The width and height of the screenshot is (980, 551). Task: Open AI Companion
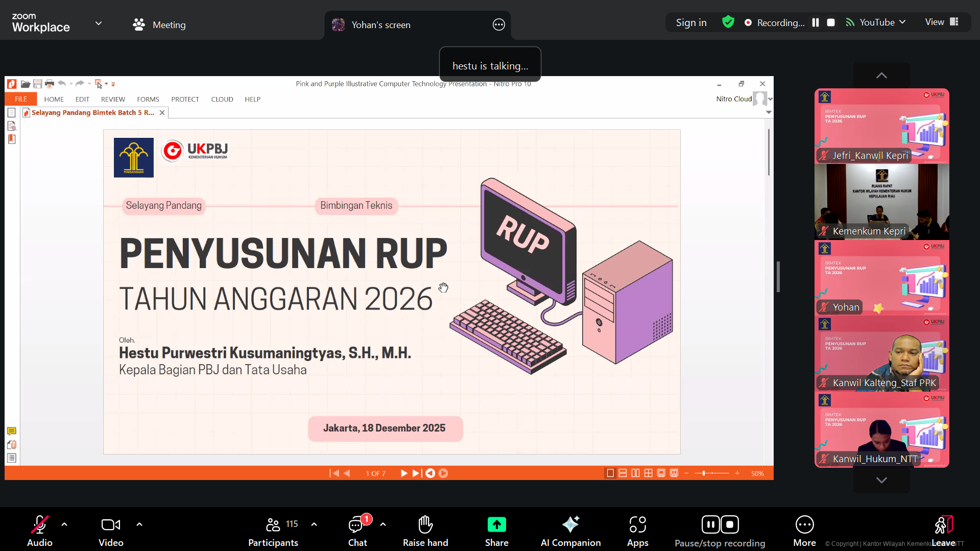tap(570, 525)
